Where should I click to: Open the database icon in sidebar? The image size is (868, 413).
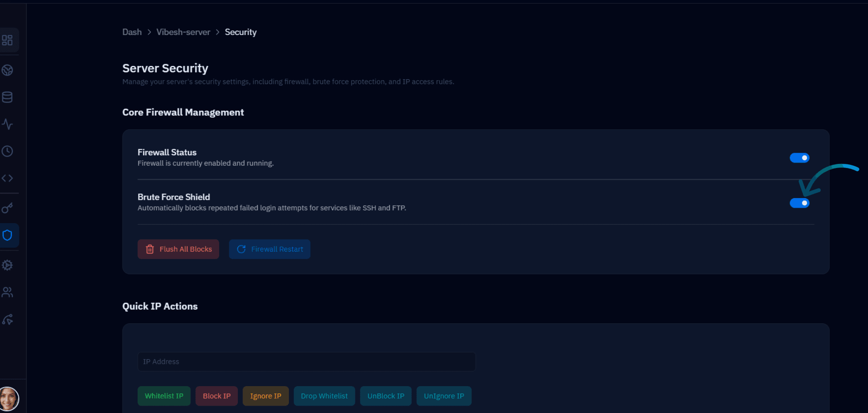tap(7, 97)
